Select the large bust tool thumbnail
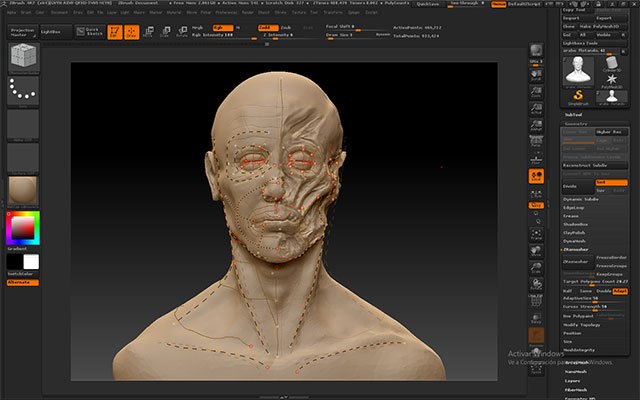Screen dimensions: 640x400 pyautogui.click(x=578, y=71)
